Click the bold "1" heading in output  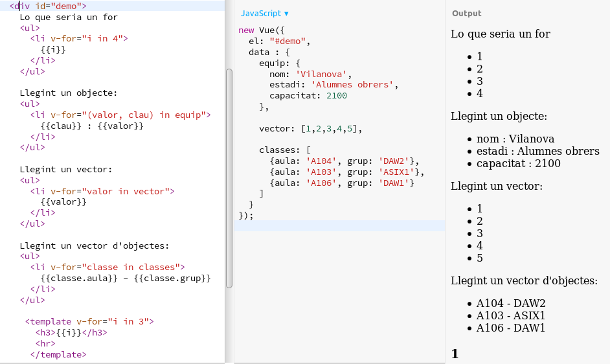[x=455, y=354]
